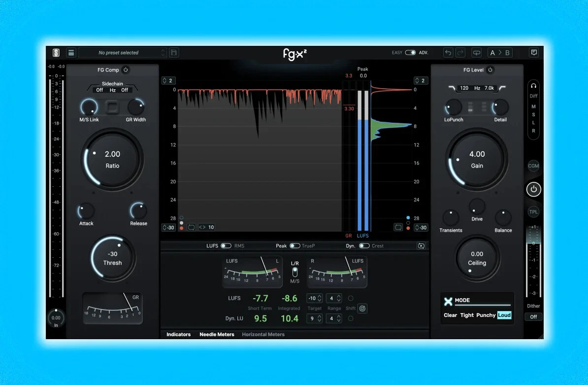Open the preset browser icon

click(x=71, y=53)
